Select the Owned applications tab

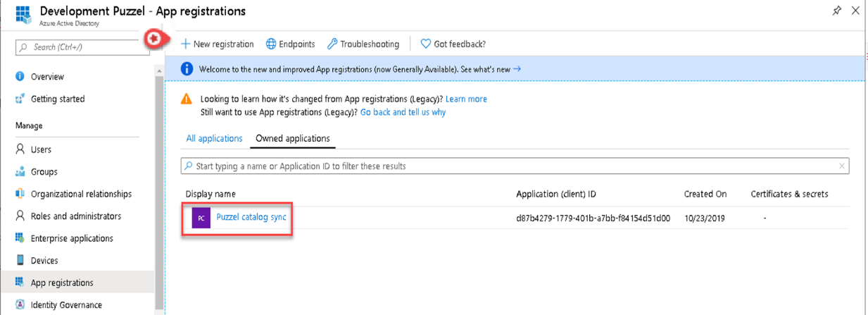[292, 139]
